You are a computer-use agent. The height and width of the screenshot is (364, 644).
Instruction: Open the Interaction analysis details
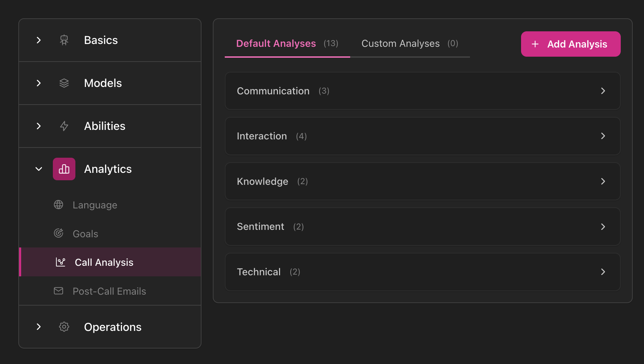(x=422, y=136)
